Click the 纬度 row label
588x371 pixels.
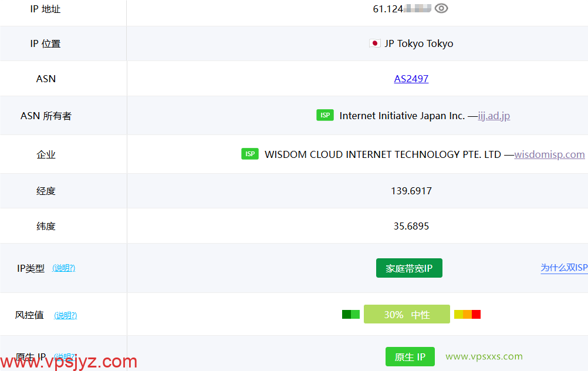[x=46, y=226]
